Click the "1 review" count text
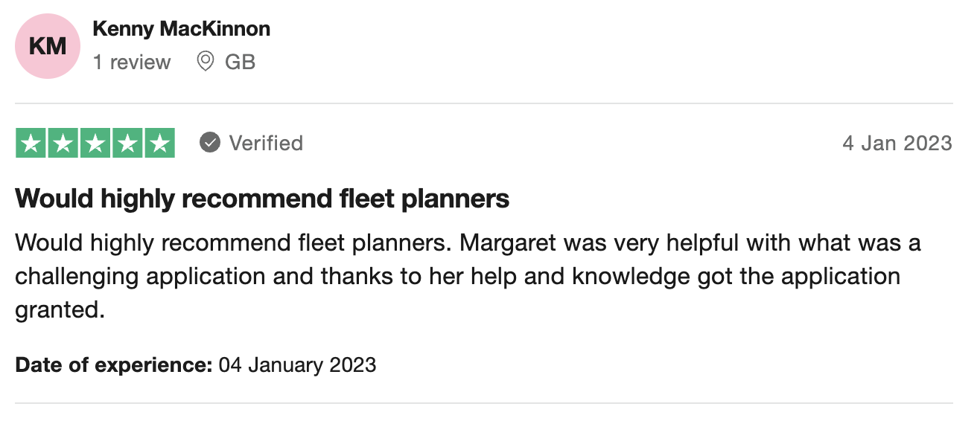980x421 pixels. (x=132, y=62)
